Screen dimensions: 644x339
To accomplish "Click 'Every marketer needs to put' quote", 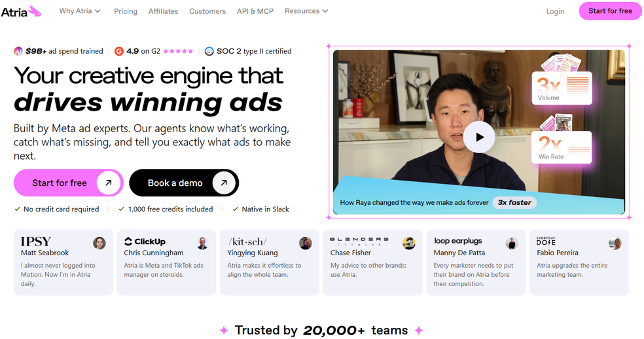I will [474, 274].
